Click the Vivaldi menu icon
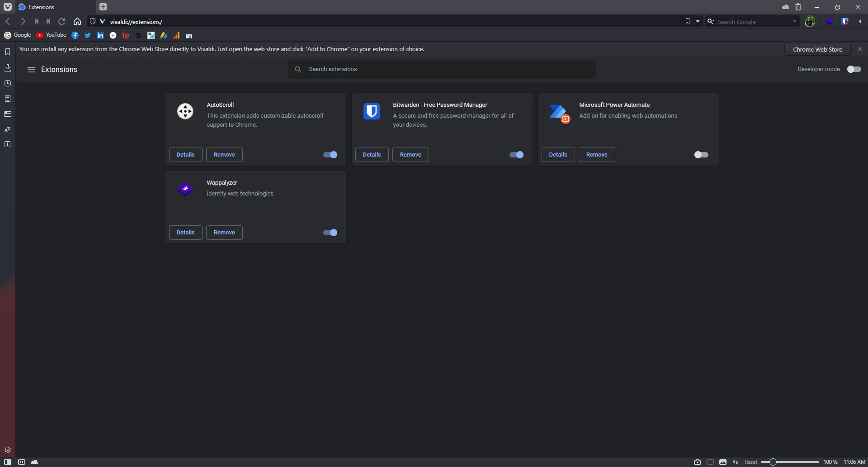This screenshot has width=868, height=467. point(8,7)
